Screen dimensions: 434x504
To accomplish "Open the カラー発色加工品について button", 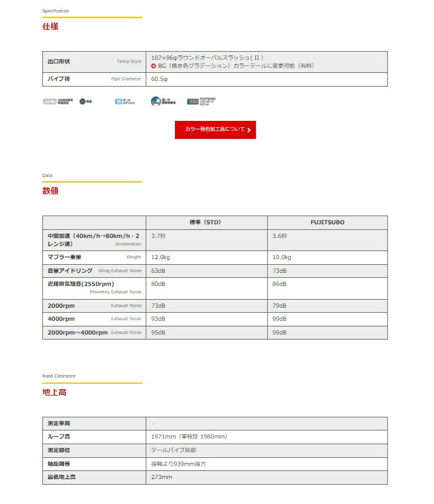I will [215, 130].
